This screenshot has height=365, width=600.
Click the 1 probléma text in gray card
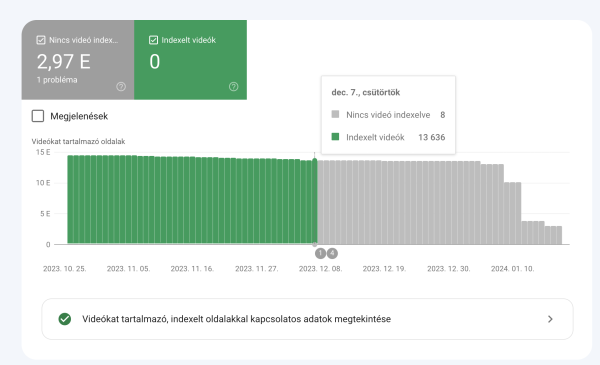(x=57, y=80)
